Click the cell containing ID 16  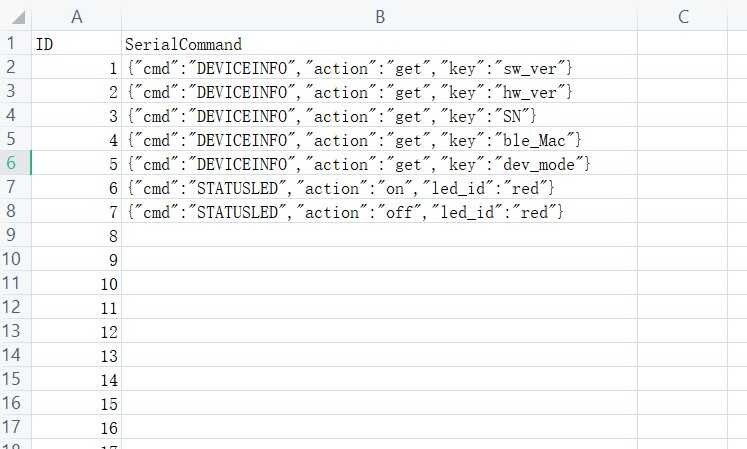[x=77, y=427]
